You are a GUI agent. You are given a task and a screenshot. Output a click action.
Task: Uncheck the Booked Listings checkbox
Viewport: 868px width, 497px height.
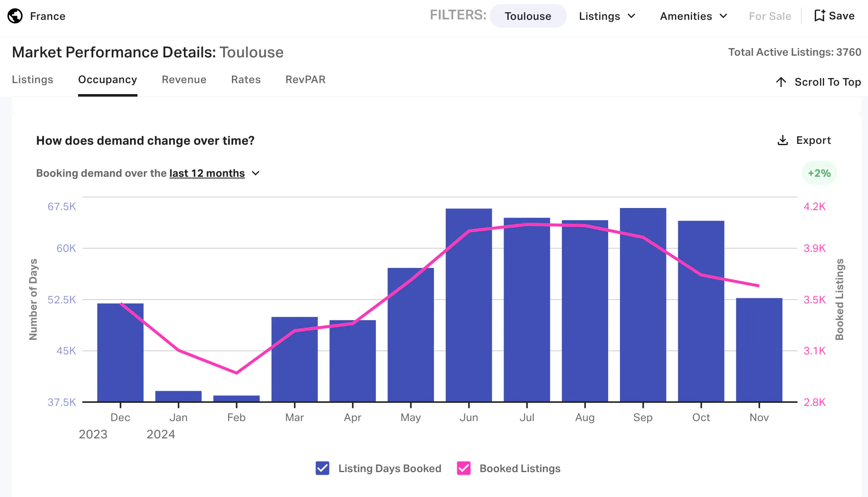click(464, 468)
